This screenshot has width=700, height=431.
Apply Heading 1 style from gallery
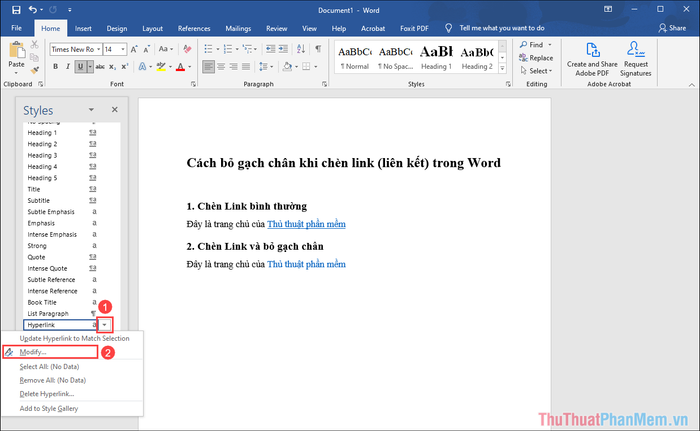436,57
